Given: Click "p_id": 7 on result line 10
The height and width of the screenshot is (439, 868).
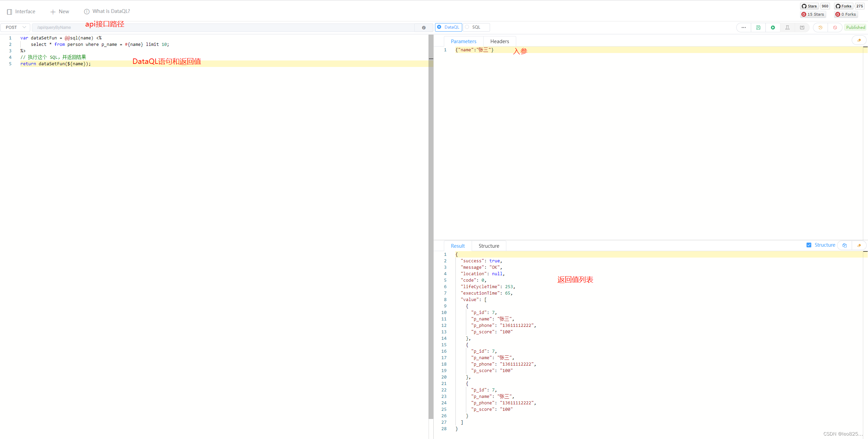Looking at the screenshot, I should pos(484,313).
